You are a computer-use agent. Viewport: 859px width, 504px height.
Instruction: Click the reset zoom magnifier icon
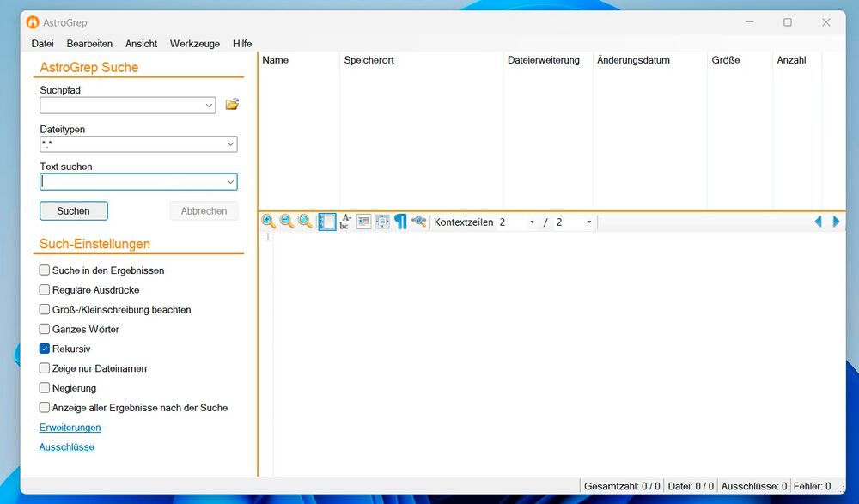pos(305,222)
